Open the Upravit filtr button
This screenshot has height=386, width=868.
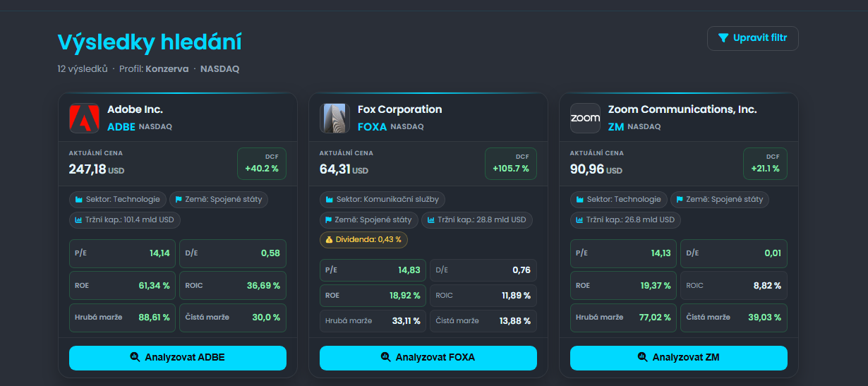(x=753, y=38)
